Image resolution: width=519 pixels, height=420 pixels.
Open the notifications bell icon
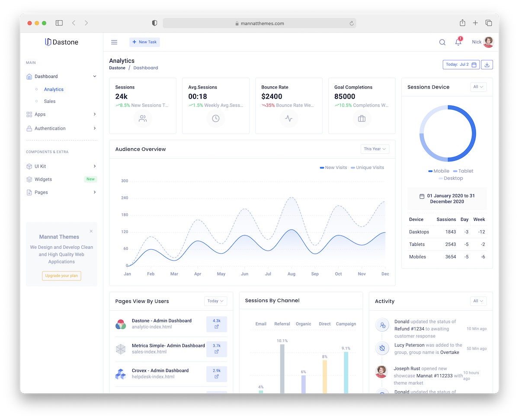coord(458,42)
